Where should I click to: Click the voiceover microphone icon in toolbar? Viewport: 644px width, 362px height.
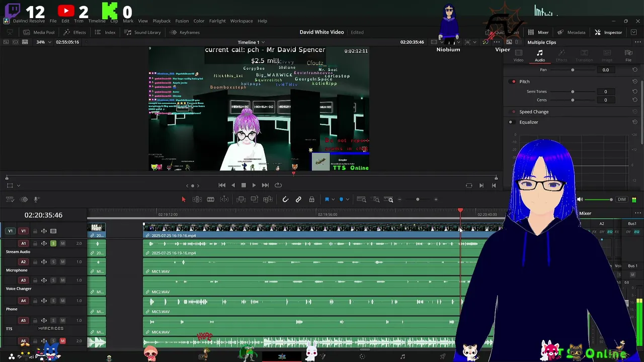(36, 200)
